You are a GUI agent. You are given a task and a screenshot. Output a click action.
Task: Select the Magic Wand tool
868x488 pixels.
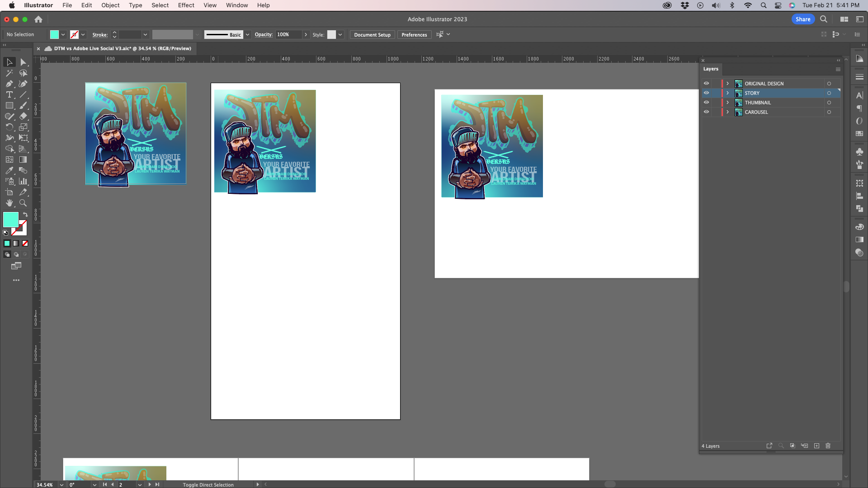tap(9, 73)
